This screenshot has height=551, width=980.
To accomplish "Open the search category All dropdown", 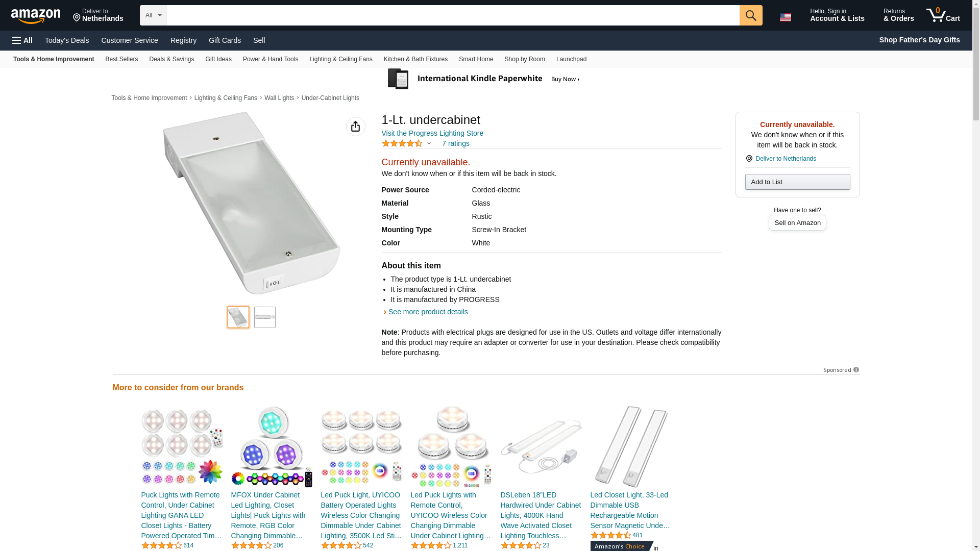I will [x=153, y=15].
